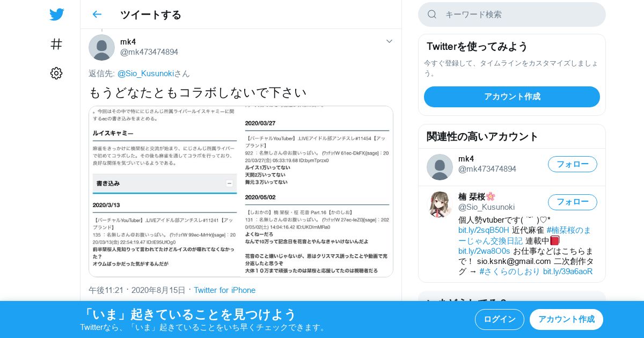
Task: Click アカウント作成 in the sidebar card
Action: pyautogui.click(x=512, y=97)
